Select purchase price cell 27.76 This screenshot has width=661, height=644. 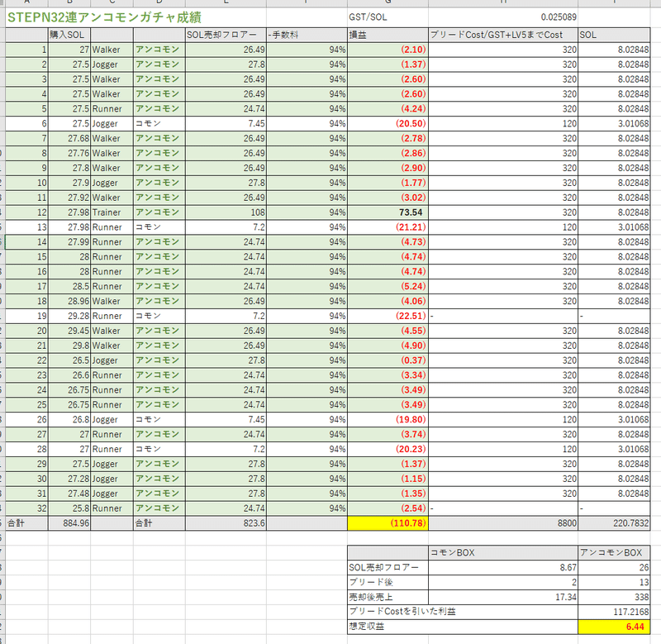[x=69, y=153]
